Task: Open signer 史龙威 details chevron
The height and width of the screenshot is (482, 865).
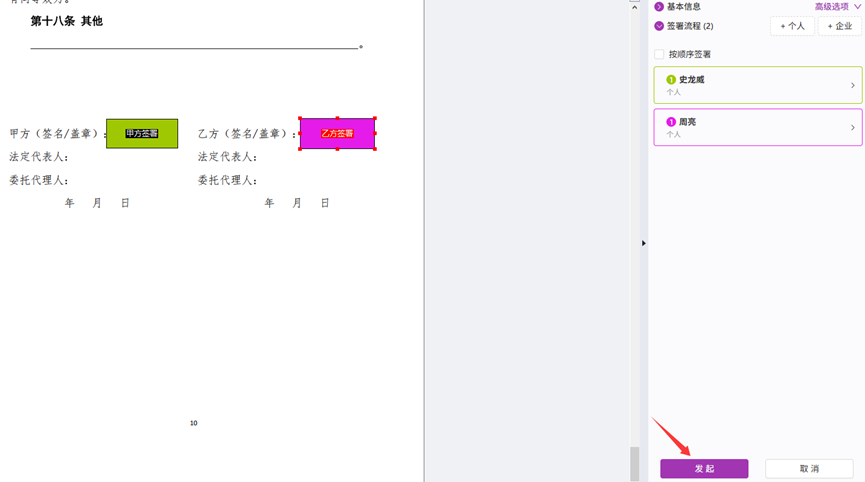Action: pyautogui.click(x=853, y=85)
